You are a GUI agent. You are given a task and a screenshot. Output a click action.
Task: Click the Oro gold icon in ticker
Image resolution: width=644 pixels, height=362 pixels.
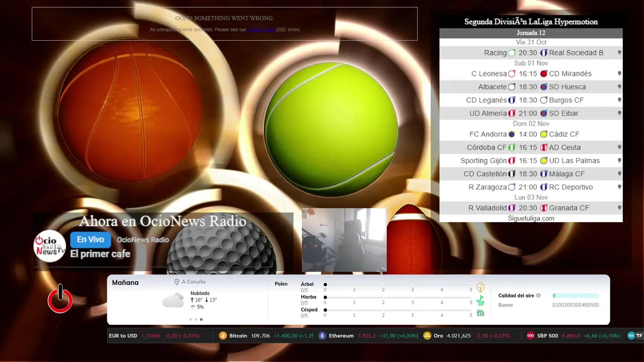[427, 336]
